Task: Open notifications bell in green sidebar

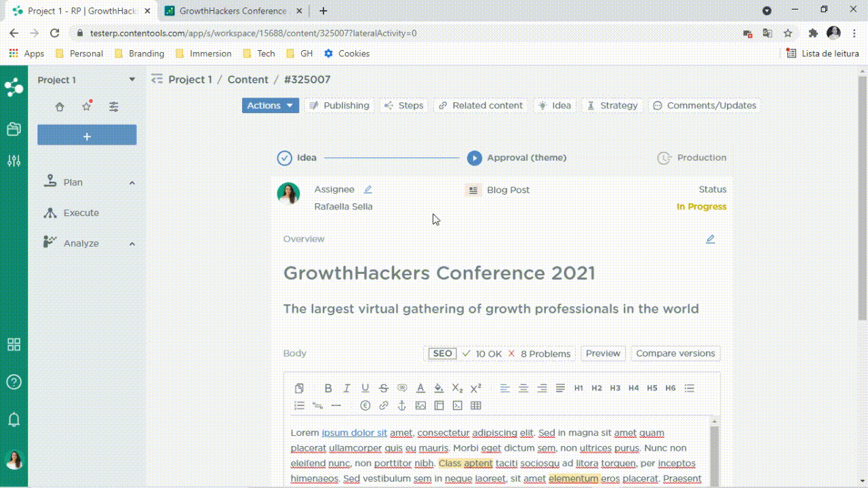Action: pos(14,420)
